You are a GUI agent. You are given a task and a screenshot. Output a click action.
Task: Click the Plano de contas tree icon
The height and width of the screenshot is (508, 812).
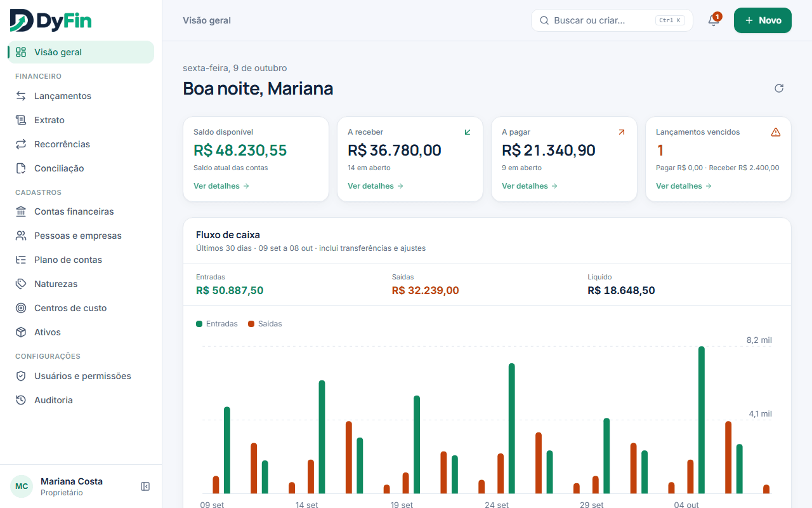(x=21, y=260)
